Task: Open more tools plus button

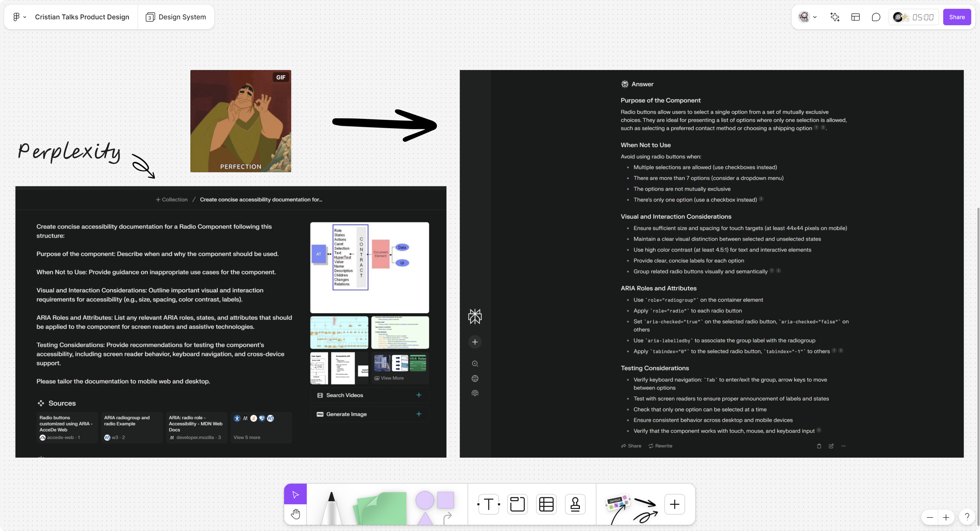Action: pyautogui.click(x=674, y=504)
